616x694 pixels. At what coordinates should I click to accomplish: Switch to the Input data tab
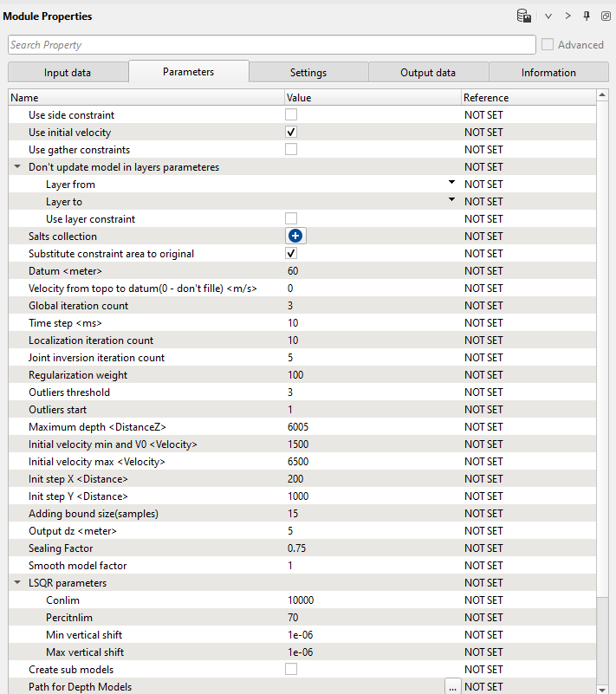pyautogui.click(x=68, y=73)
